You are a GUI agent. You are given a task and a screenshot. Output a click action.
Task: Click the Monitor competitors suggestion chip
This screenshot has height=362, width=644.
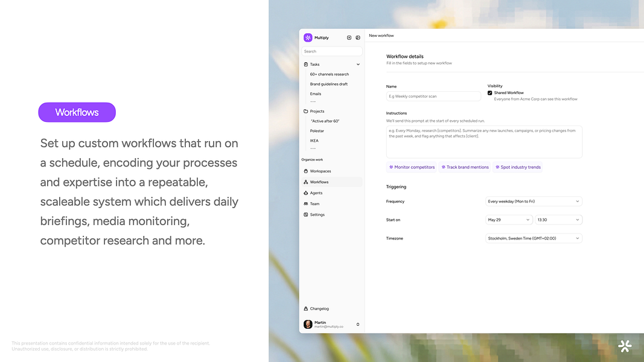pos(412,167)
